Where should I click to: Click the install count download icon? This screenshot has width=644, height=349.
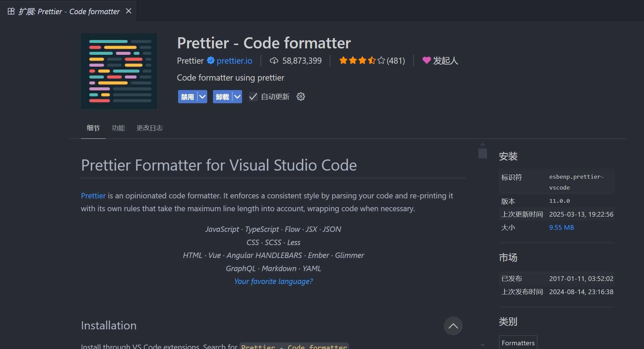click(x=274, y=61)
